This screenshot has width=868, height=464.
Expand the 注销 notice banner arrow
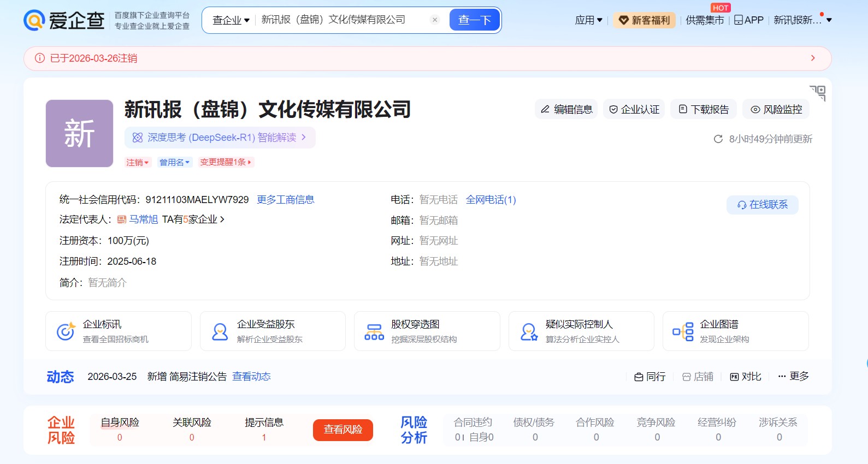tap(813, 58)
